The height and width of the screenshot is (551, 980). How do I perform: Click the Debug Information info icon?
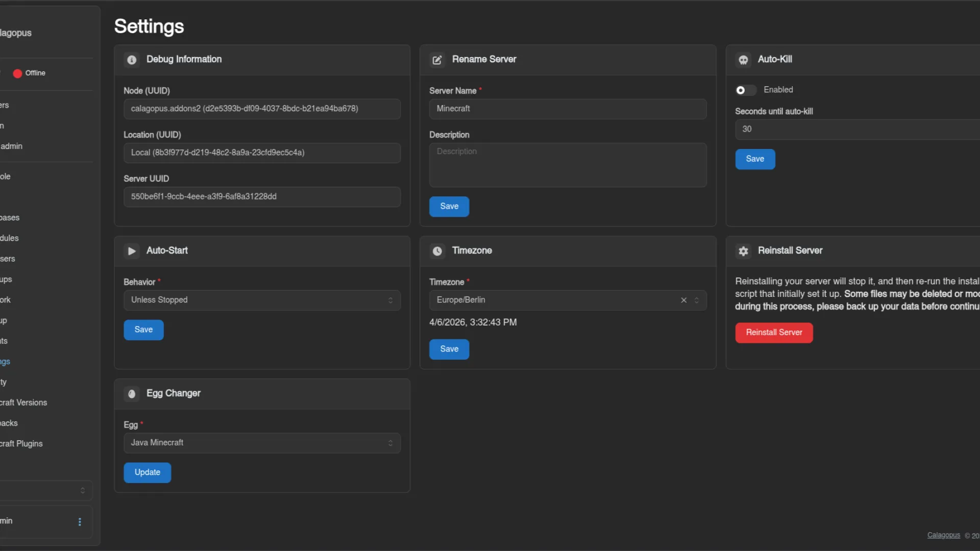click(132, 60)
